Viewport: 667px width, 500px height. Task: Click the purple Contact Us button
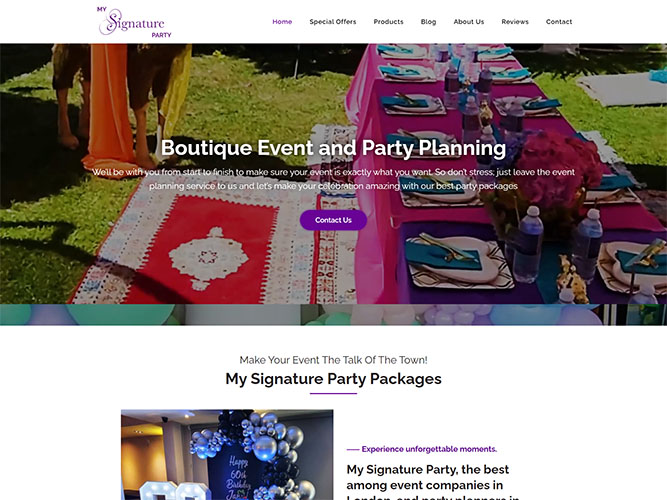coord(333,220)
